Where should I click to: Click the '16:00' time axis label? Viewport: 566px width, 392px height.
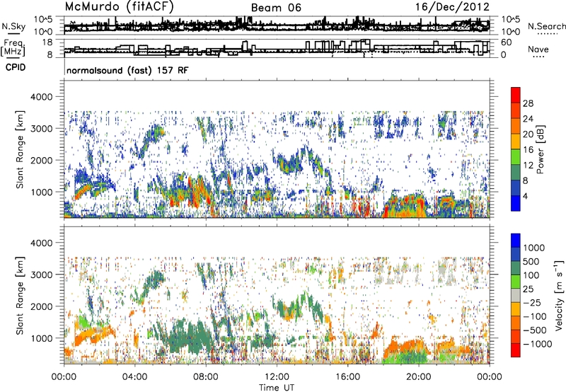(x=347, y=377)
